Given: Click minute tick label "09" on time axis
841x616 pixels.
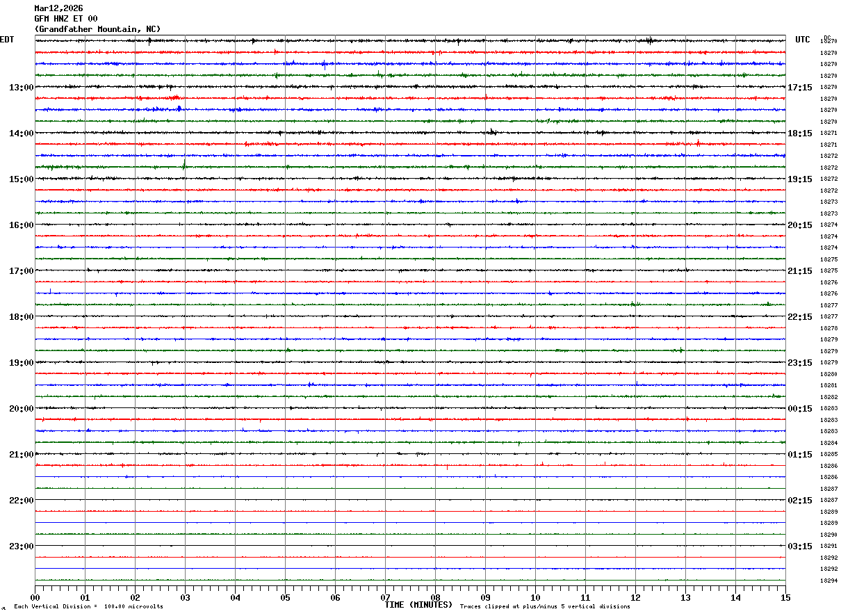Looking at the screenshot, I should coord(485,598).
